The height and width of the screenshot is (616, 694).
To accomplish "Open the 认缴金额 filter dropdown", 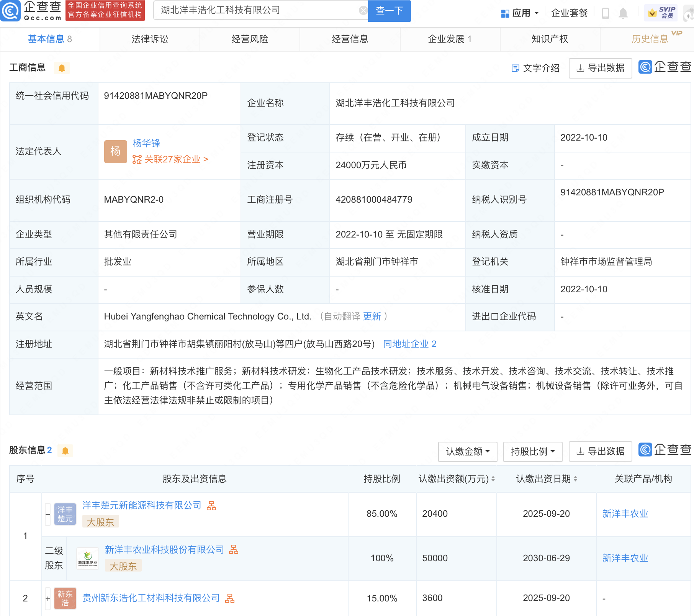I will [x=468, y=452].
